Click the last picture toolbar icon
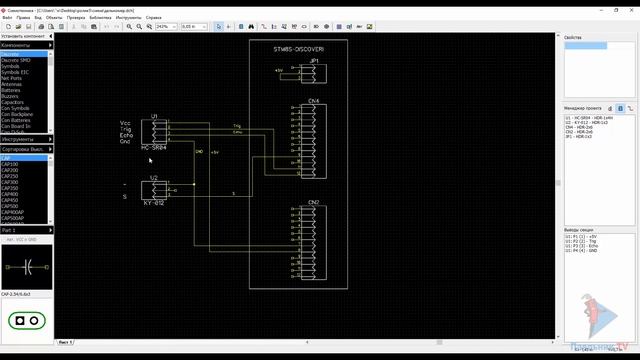Image resolution: width=640 pixels, height=360 pixels. point(369,27)
